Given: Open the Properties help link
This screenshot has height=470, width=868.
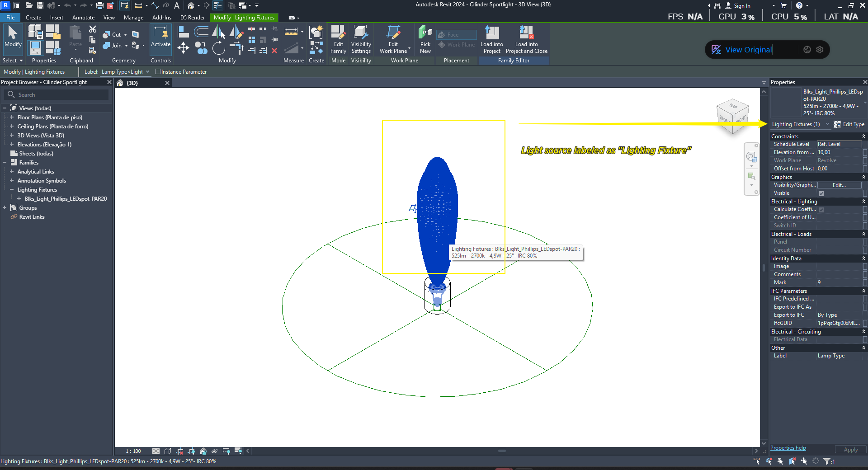Looking at the screenshot, I should pyautogui.click(x=788, y=448).
